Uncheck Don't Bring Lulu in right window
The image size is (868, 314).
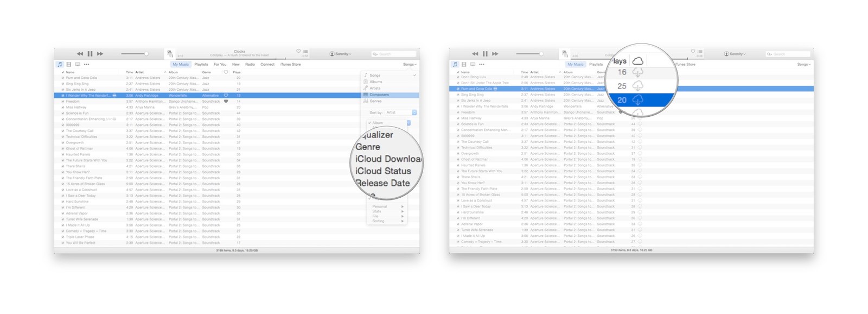pos(458,77)
